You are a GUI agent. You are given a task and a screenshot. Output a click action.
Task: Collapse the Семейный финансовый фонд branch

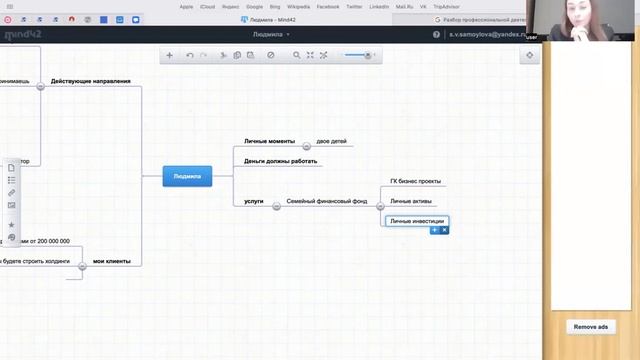[380, 206]
